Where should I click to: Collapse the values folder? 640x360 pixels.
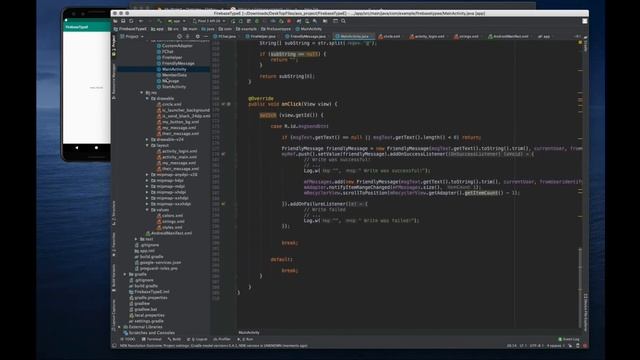click(x=147, y=210)
